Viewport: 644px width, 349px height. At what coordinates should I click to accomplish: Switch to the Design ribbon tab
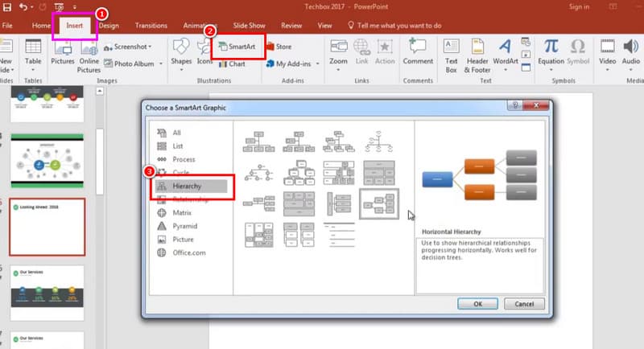click(x=109, y=26)
